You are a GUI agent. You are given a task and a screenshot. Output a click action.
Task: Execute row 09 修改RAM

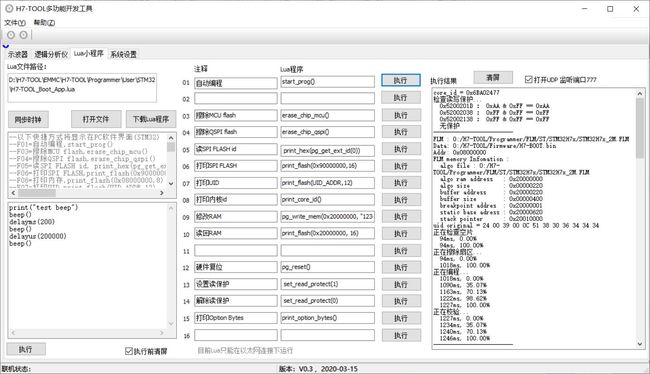point(401,216)
